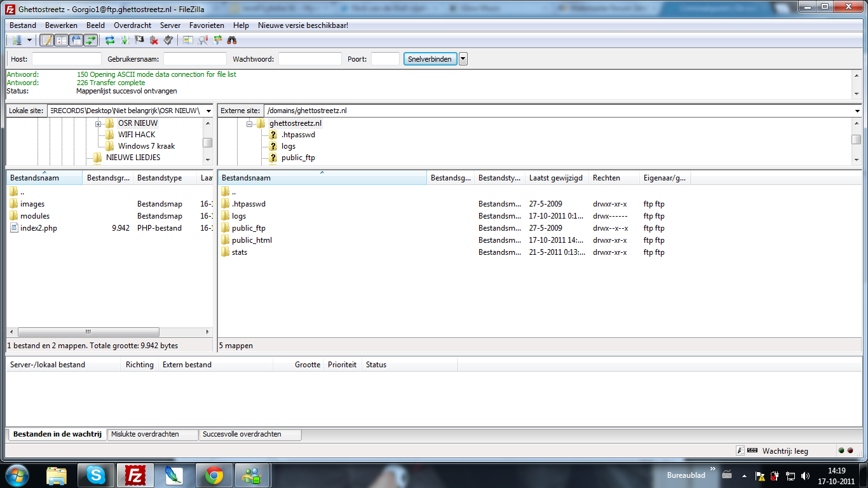Click the binoculars file search icon

pos(232,40)
